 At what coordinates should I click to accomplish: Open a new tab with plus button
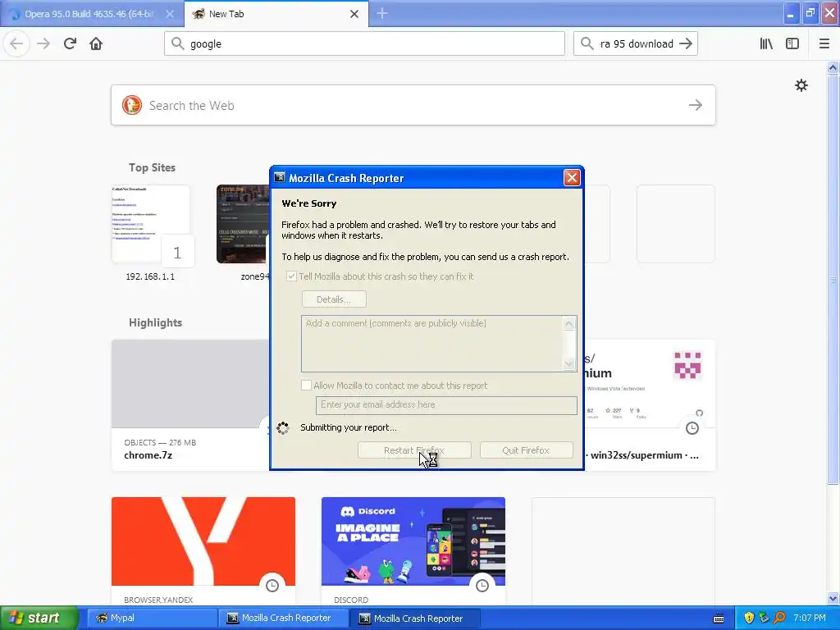(382, 13)
